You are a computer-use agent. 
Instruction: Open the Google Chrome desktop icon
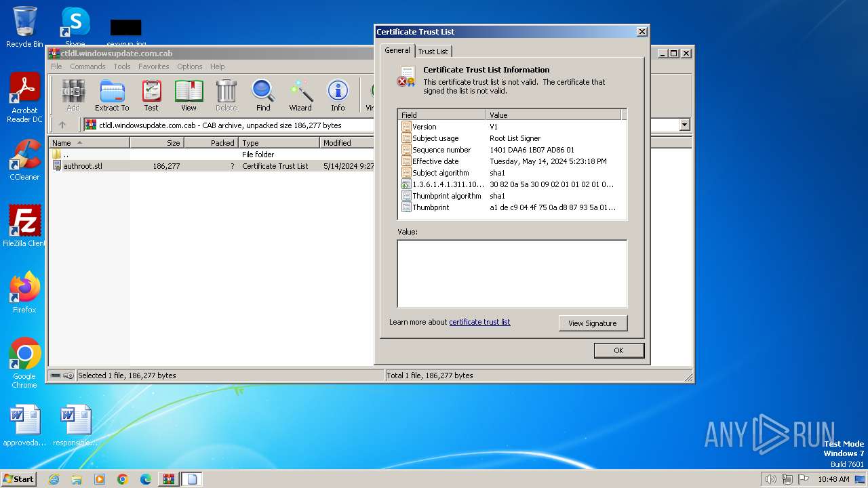click(x=24, y=363)
